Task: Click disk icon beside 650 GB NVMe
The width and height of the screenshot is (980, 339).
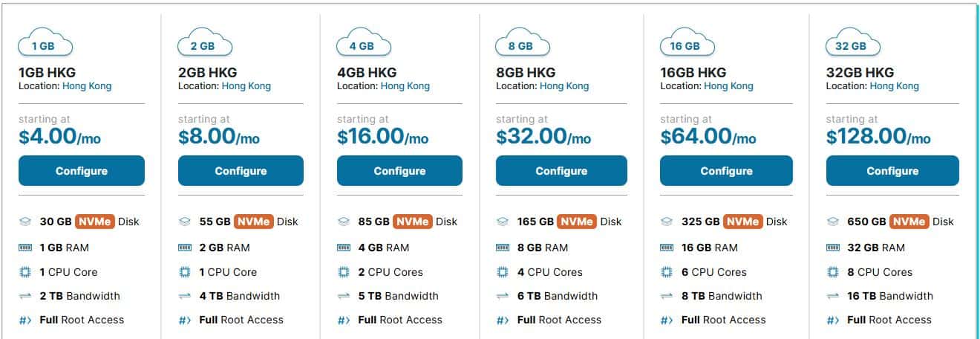Action: [832, 222]
